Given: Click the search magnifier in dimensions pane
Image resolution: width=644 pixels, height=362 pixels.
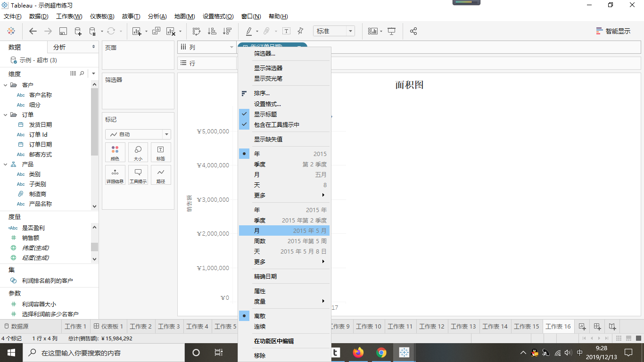Looking at the screenshot, I should coord(82,74).
